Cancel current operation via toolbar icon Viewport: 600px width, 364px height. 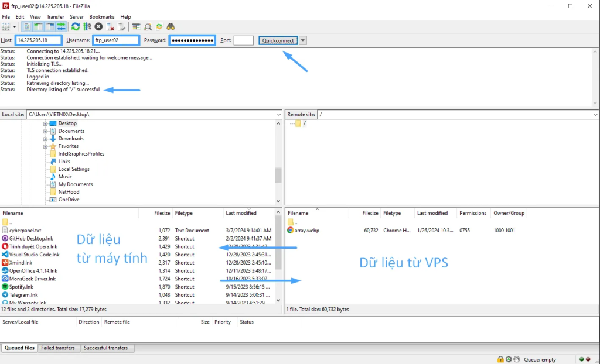pyautogui.click(x=98, y=27)
